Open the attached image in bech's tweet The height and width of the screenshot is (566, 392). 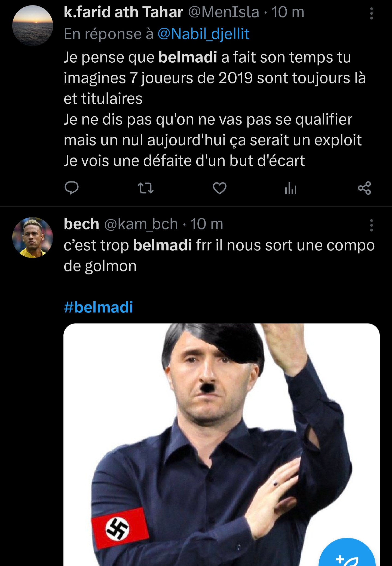pos(222,445)
